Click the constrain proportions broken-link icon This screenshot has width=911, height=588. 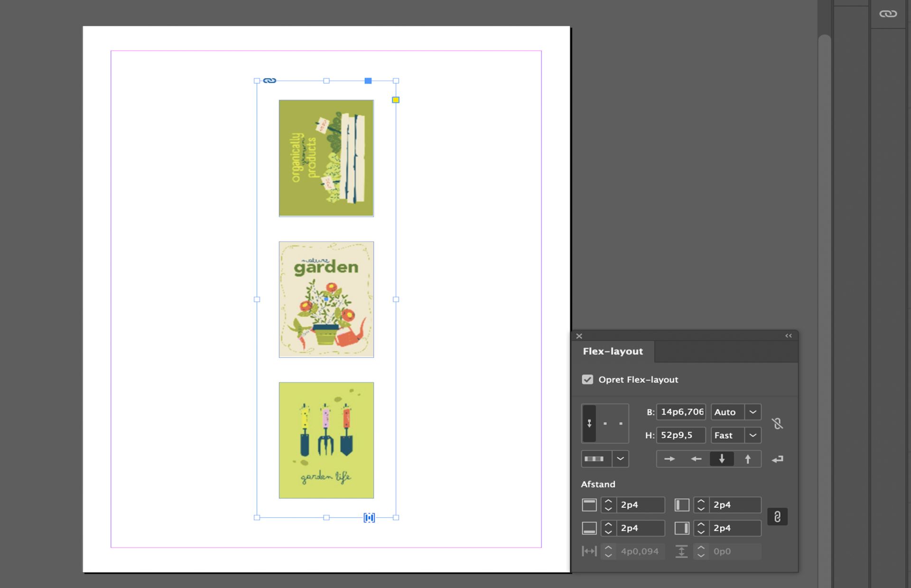tap(777, 423)
